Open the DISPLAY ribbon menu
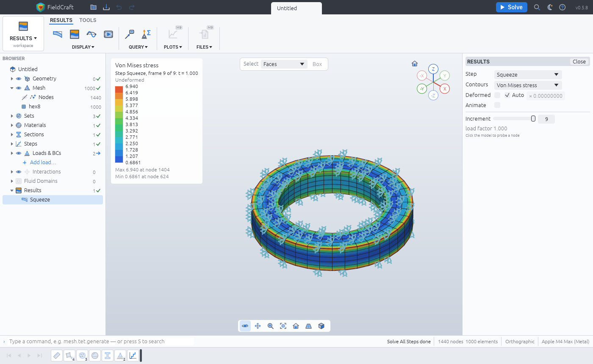The height and width of the screenshot is (364, 593). (83, 47)
